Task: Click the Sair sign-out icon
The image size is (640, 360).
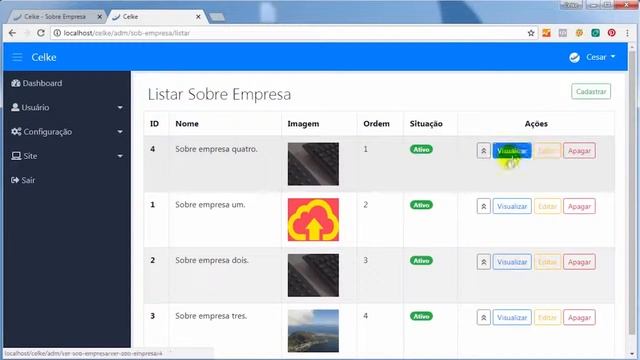Action: point(15,180)
